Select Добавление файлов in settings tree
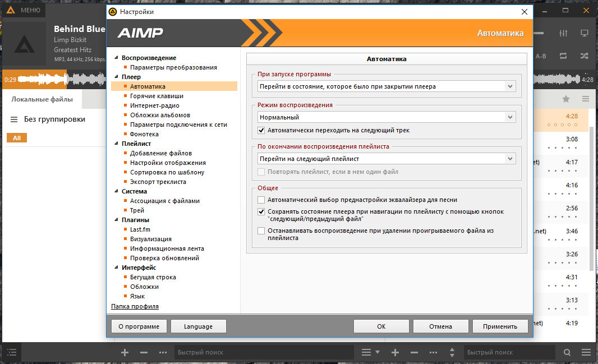The height and width of the screenshot is (364, 598). [161, 153]
